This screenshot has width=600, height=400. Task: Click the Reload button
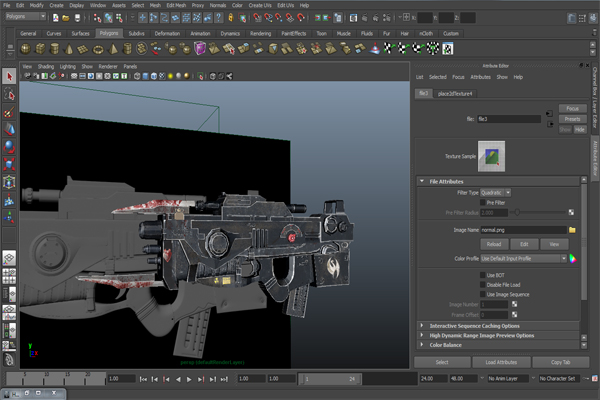(x=494, y=244)
